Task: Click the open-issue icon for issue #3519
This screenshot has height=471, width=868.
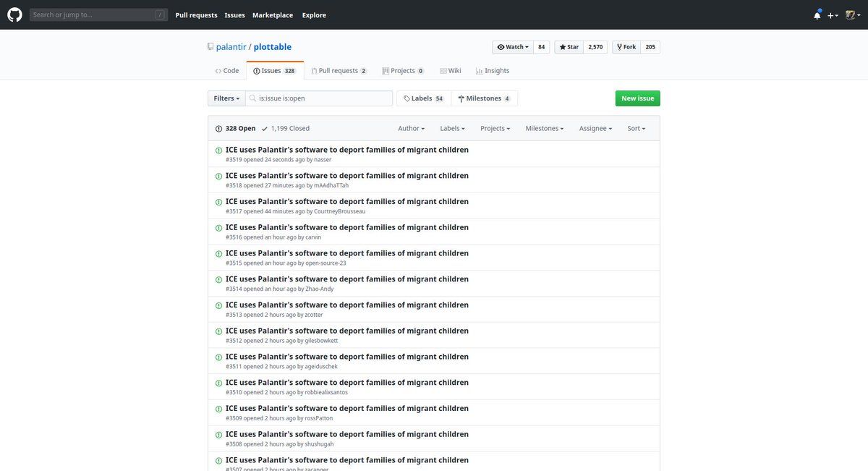Action: pyautogui.click(x=218, y=150)
